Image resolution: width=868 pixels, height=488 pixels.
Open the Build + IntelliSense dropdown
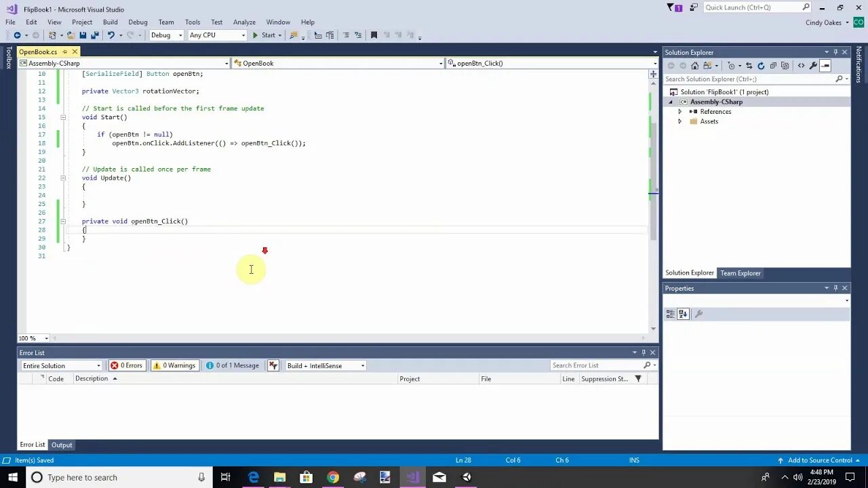point(325,366)
